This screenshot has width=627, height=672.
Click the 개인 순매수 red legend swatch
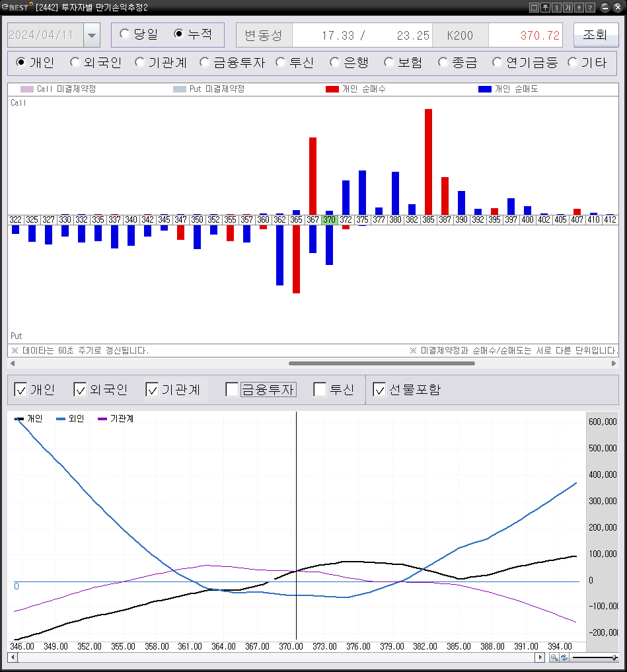click(x=332, y=89)
